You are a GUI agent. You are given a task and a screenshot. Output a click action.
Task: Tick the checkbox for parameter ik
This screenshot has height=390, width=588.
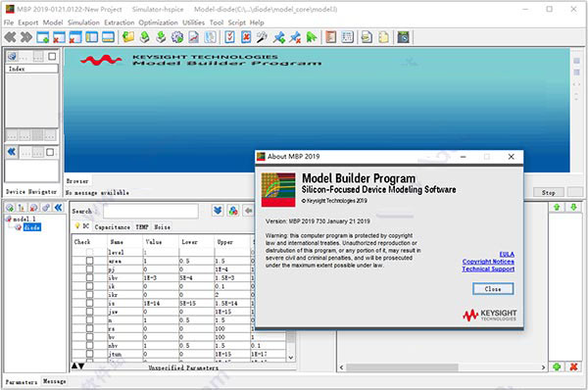click(89, 286)
